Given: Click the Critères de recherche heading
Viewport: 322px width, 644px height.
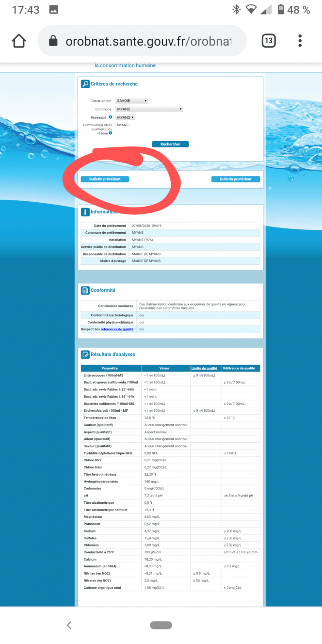Looking at the screenshot, I should point(114,84).
